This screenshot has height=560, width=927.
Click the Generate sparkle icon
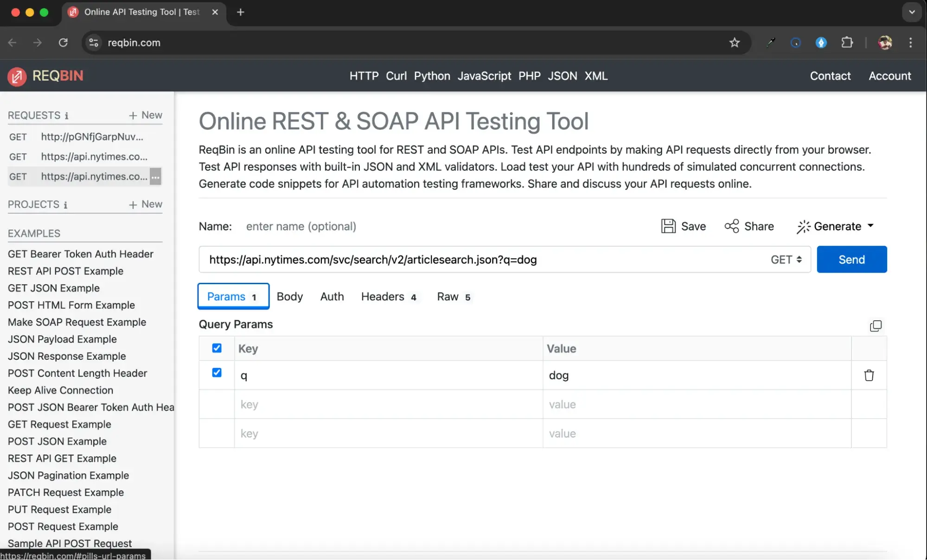click(804, 227)
